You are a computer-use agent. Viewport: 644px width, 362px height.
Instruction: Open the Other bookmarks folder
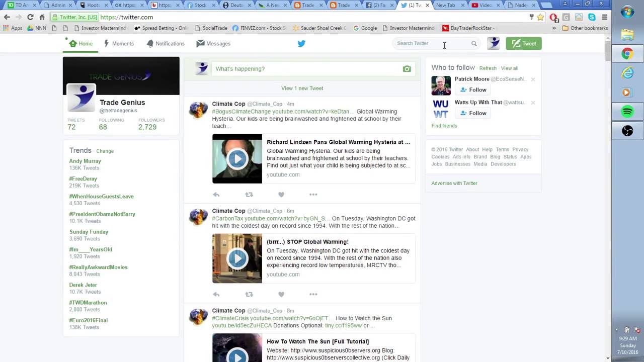point(585,28)
